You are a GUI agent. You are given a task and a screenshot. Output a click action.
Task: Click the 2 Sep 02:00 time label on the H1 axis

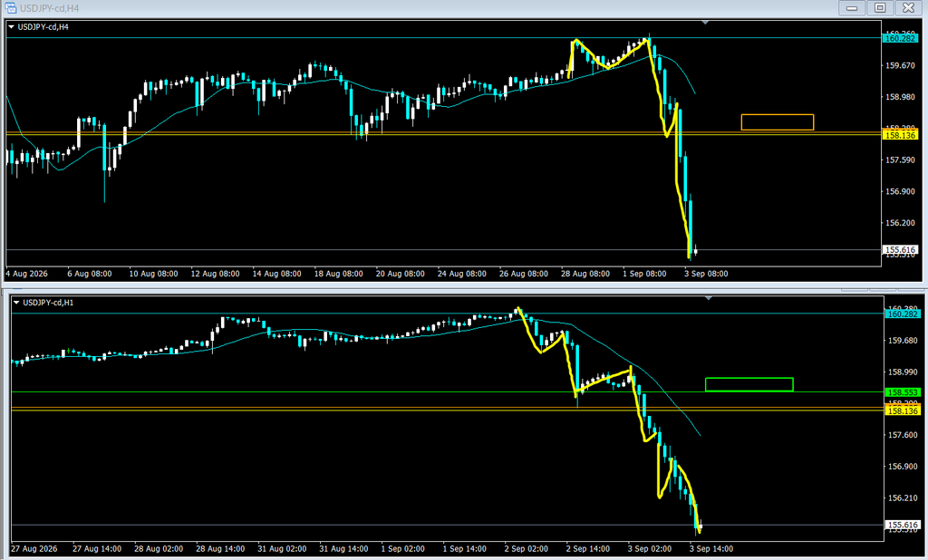pos(527,549)
